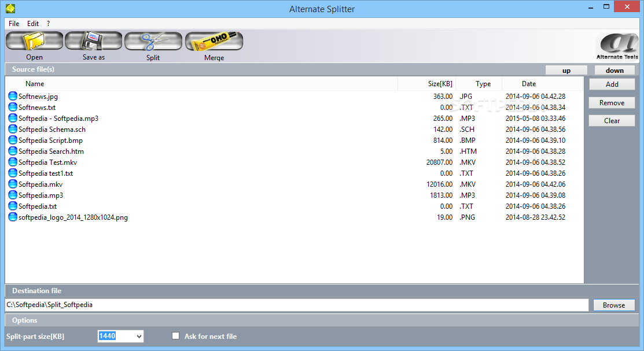Open the Split-part size dropdown arrow
Viewport: 644px width, 351px height.
(139, 336)
